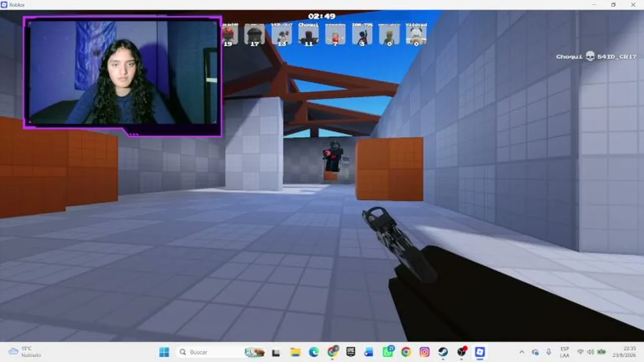Open the network settings tray icon
644x362 pixels.
(x=581, y=352)
